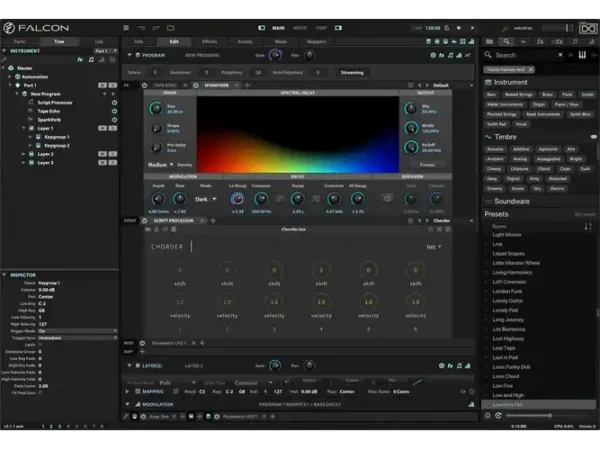Open the Info tab

click(x=139, y=41)
